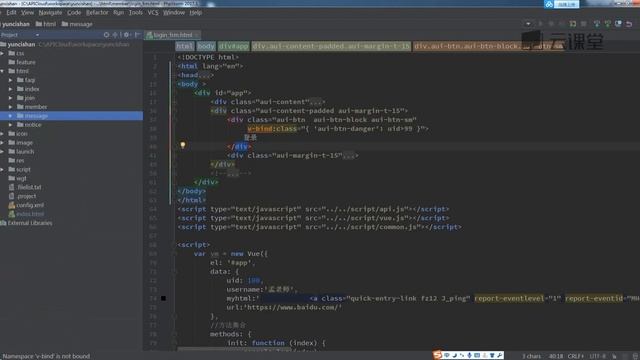Image resolution: width=640 pixels, height=360 pixels.
Task: Select External Libraries node
Action: point(27,223)
